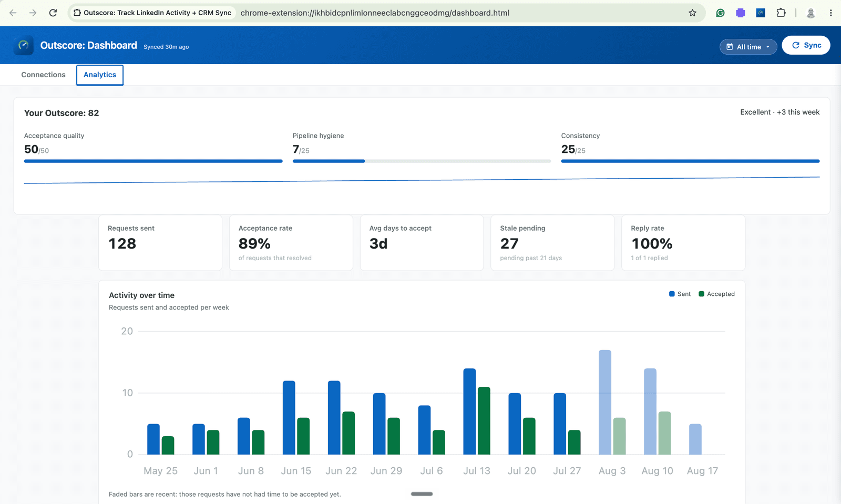Click the 'Synced 30m ago' status
The image size is (841, 504).
pos(166,47)
